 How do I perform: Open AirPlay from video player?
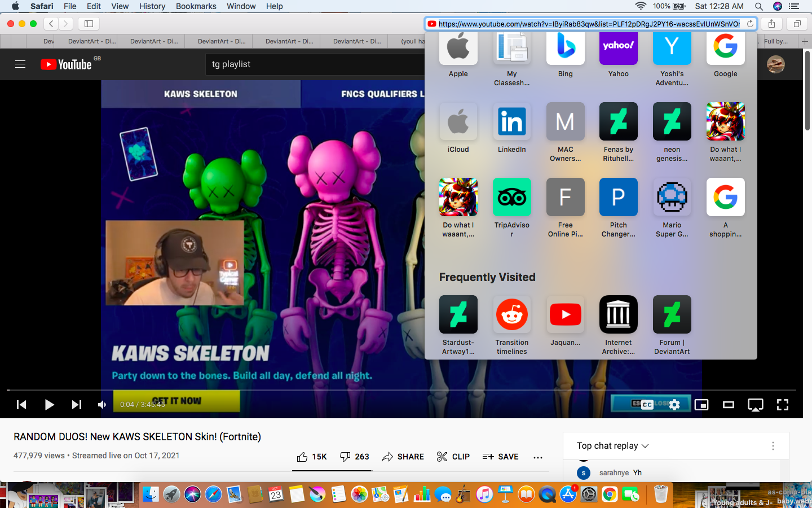[756, 404]
